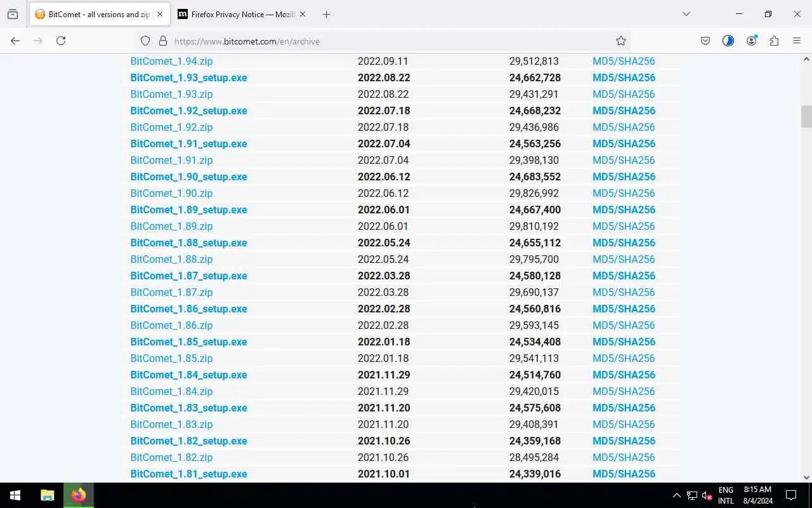View site security padlock info

click(x=163, y=41)
